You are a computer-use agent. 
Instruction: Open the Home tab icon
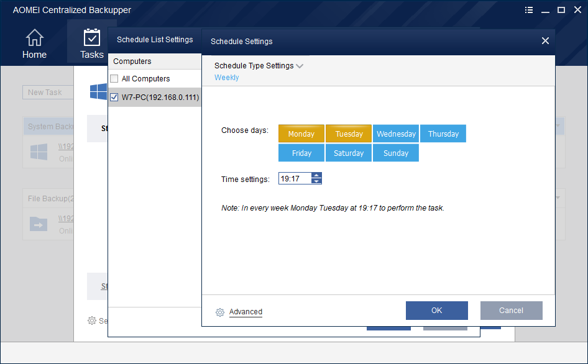pos(34,37)
